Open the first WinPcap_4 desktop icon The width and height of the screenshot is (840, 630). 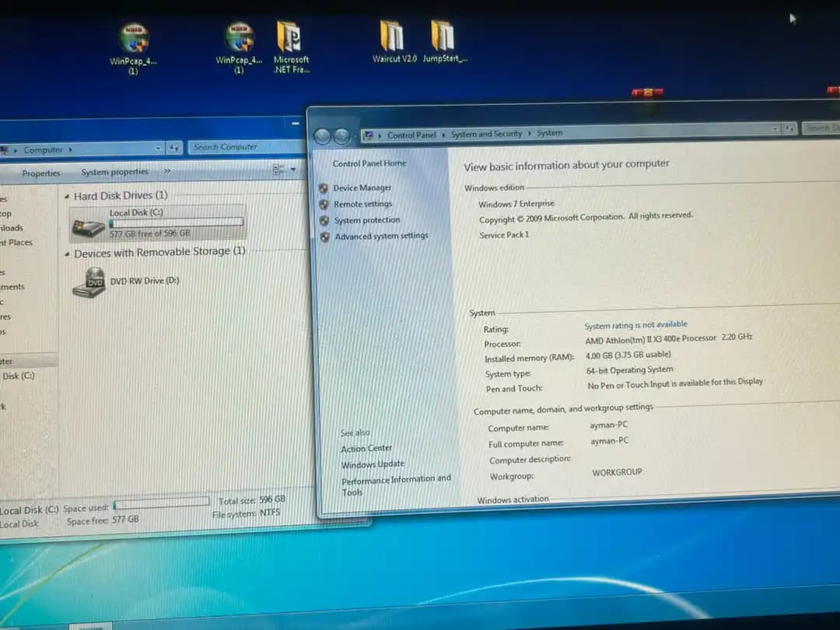(x=134, y=48)
